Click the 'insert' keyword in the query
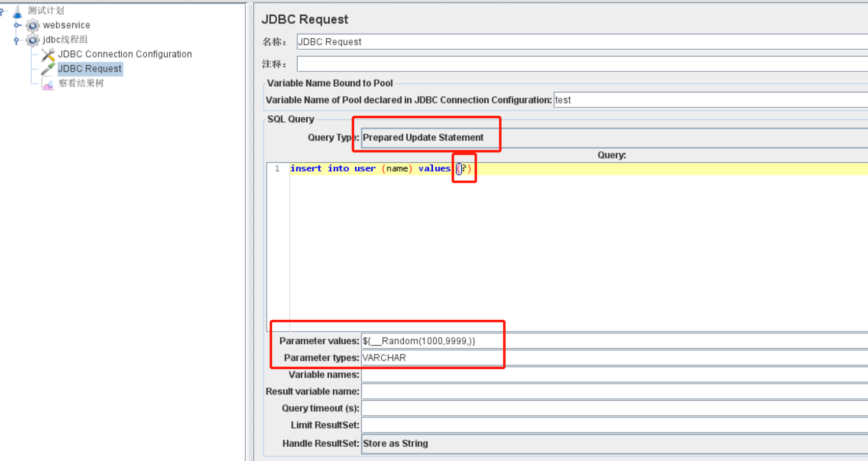Image resolution: width=868 pixels, height=461 pixels. 306,169
